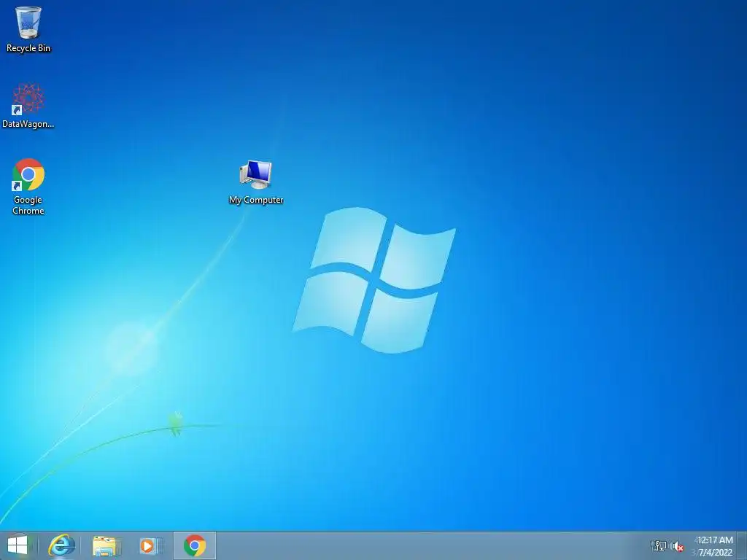The height and width of the screenshot is (560, 747).
Task: Launch Internet Explorer from the taskbar
Action: tap(61, 545)
